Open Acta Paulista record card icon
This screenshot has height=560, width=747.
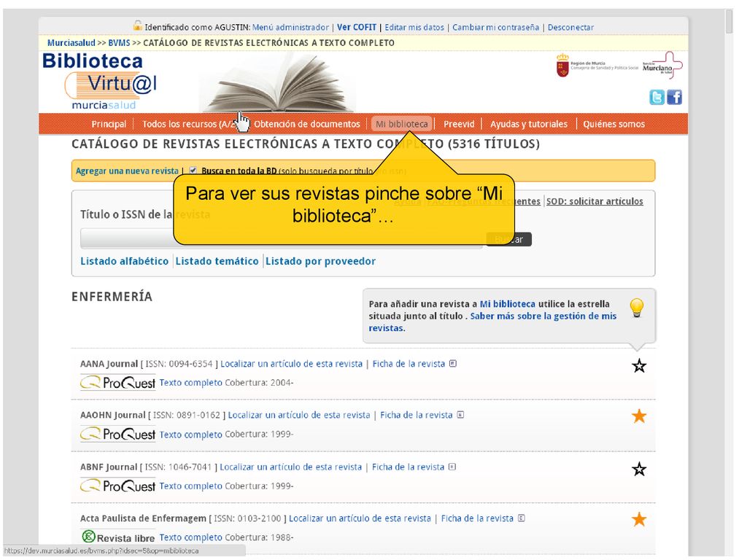pyautogui.click(x=522, y=518)
